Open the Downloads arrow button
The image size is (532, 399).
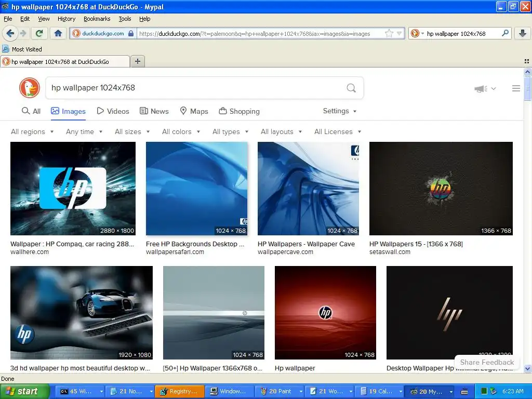pos(523,33)
